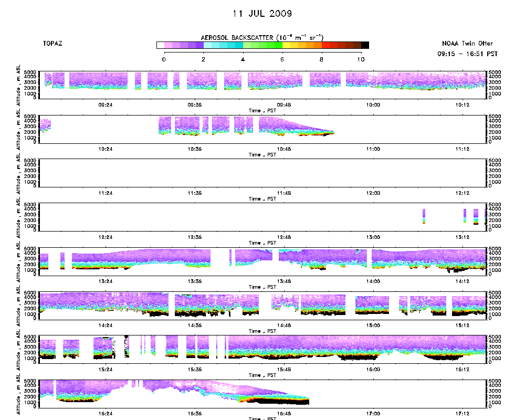Click the 10:00 time tick label

pyautogui.click(x=373, y=105)
